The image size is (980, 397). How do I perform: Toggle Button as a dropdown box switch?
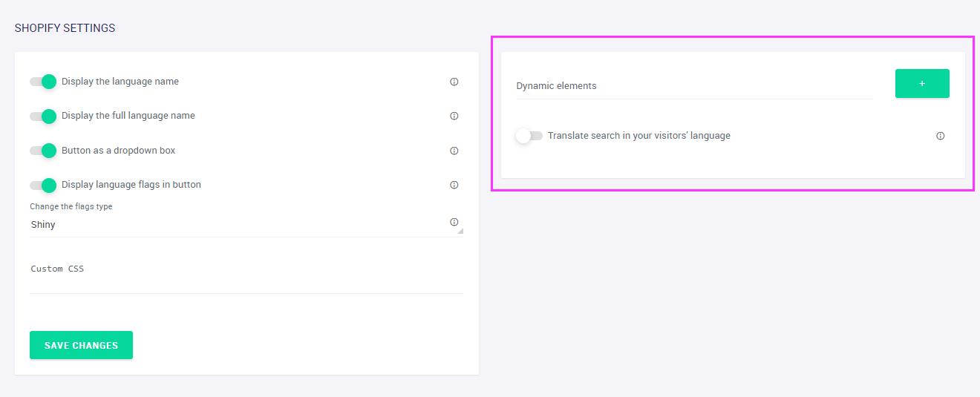(x=43, y=151)
